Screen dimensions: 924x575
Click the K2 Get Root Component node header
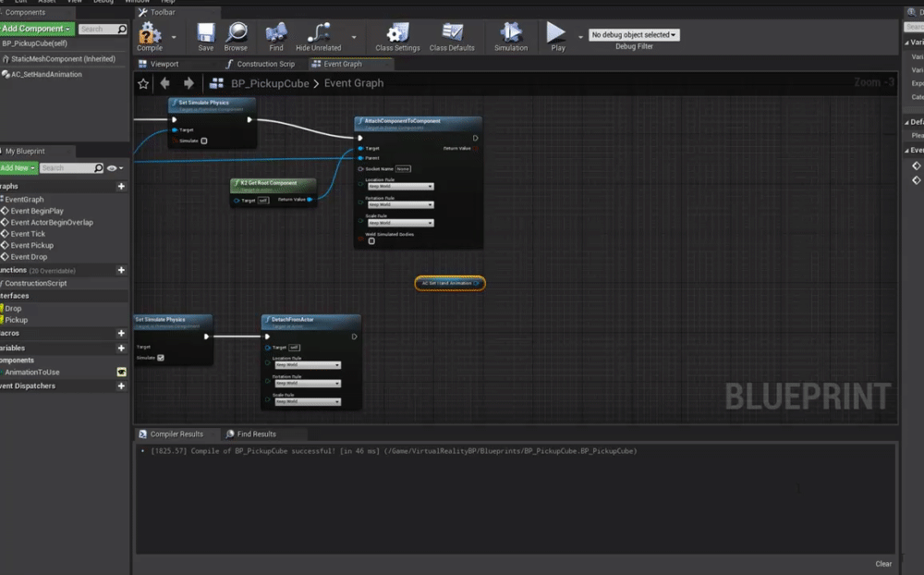pos(273,185)
